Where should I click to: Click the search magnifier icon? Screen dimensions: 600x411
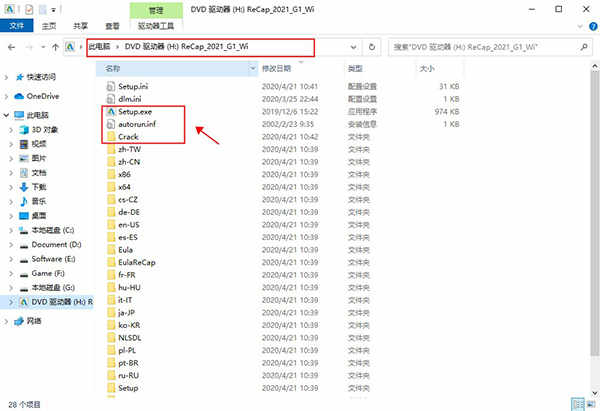[584, 47]
